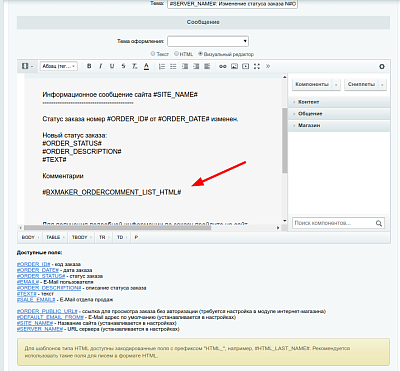The height and width of the screenshot is (371, 400).
Task: Select TABLE in the element path bar
Action: [53, 237]
